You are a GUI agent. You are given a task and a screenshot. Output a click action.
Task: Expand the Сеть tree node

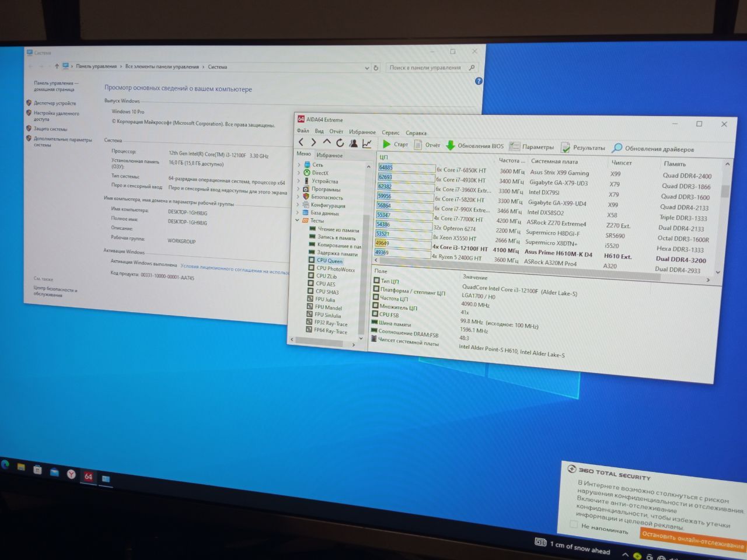coord(299,164)
